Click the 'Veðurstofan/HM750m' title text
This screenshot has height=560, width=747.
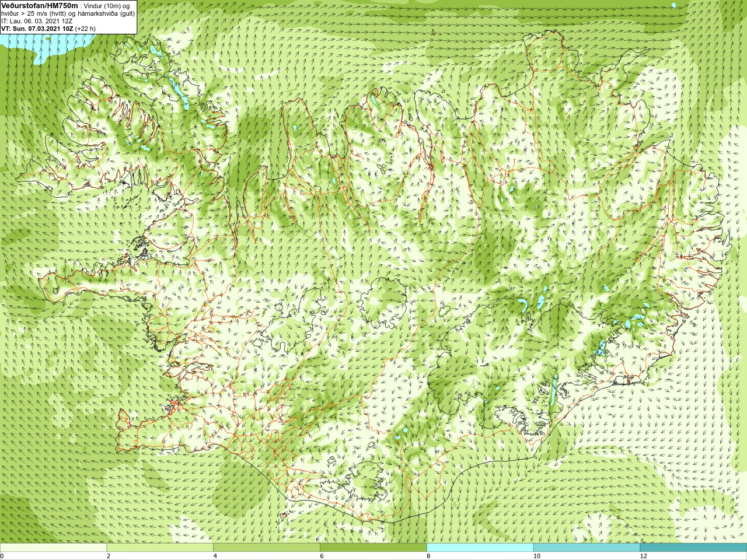(x=39, y=5)
